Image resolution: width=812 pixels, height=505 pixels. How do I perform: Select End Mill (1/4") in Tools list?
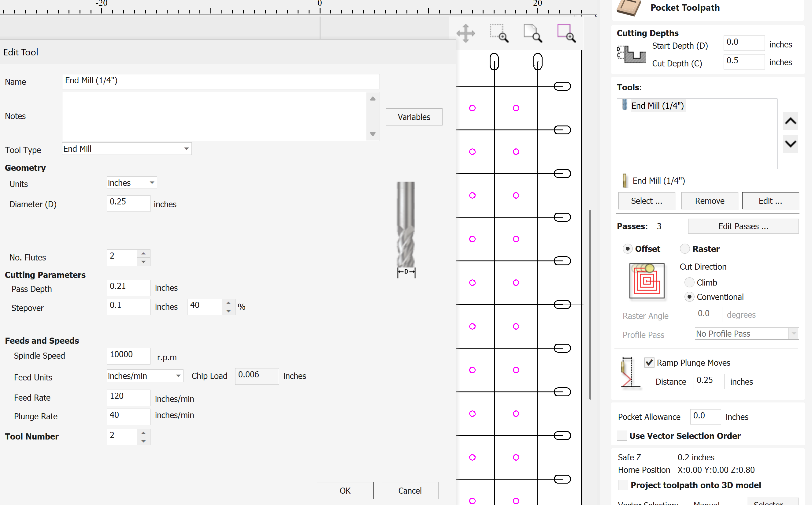click(x=657, y=106)
